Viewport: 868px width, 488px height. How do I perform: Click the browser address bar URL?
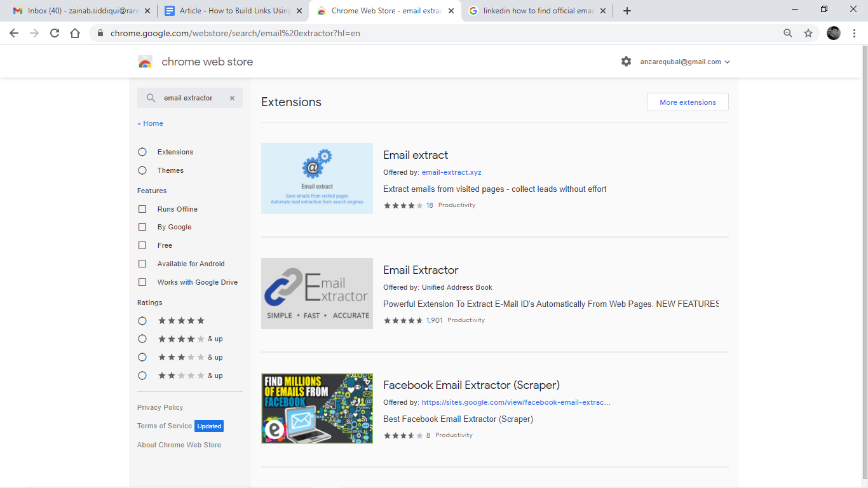pyautogui.click(x=235, y=33)
